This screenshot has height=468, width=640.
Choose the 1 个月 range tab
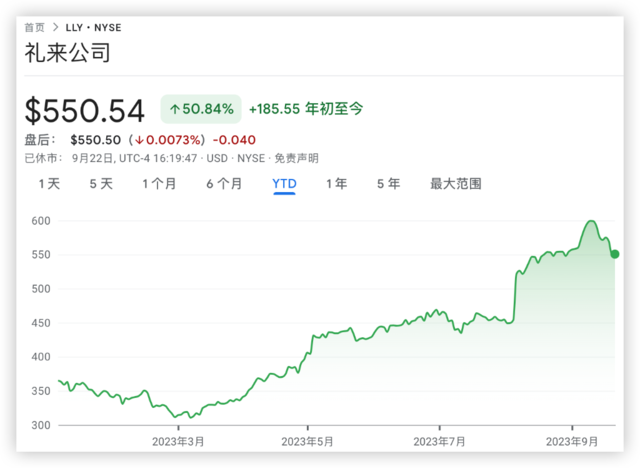point(159,184)
